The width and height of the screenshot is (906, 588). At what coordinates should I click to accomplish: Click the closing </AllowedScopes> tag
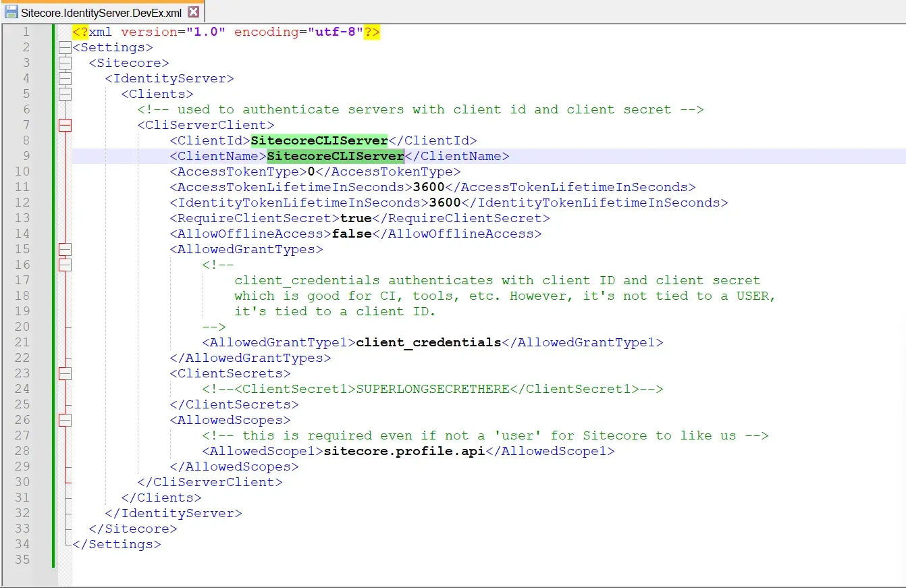[x=234, y=466]
